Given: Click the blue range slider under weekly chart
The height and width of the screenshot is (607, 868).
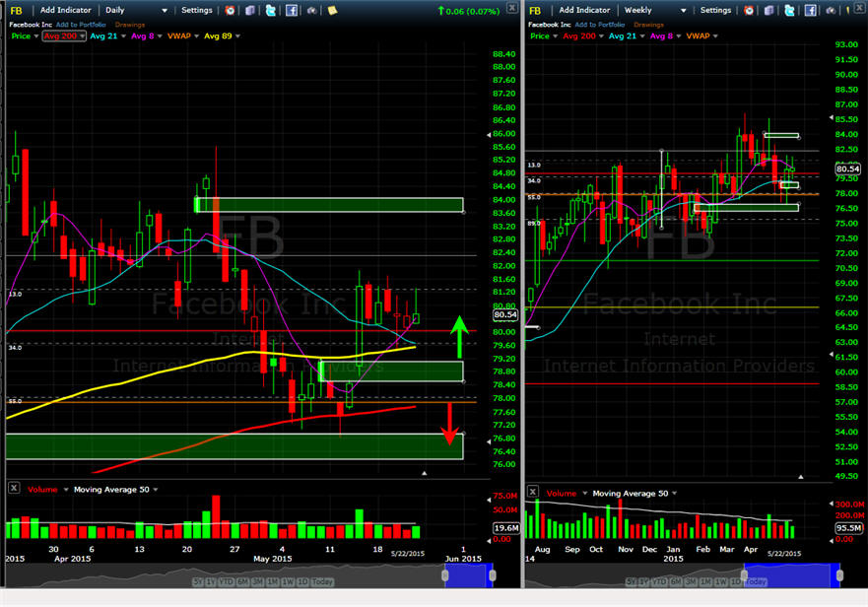Looking at the screenshot, I should 816,571.
